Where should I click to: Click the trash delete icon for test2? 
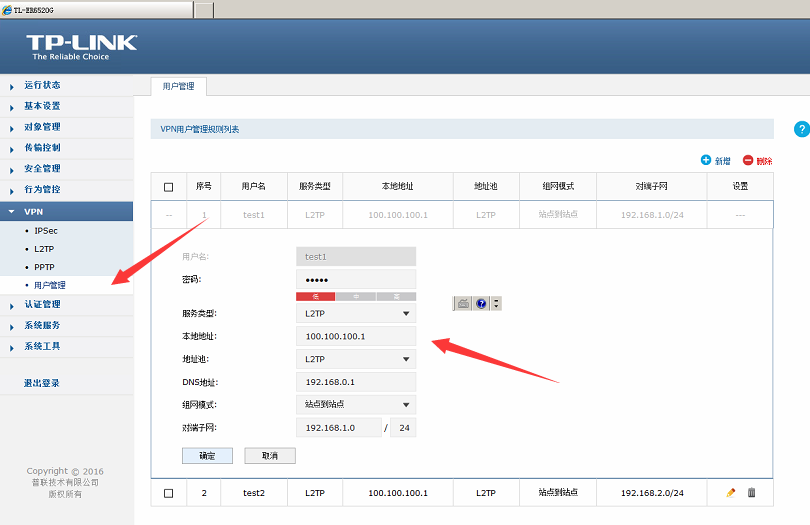point(752,492)
